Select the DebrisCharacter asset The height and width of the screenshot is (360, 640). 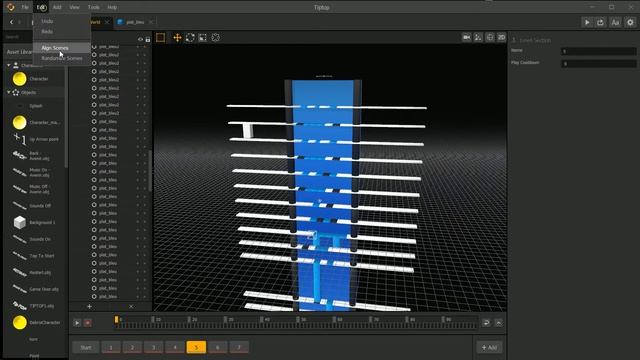[20, 322]
